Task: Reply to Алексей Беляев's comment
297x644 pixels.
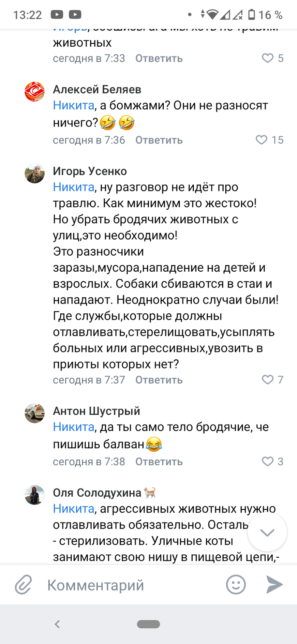Action: pos(159,140)
